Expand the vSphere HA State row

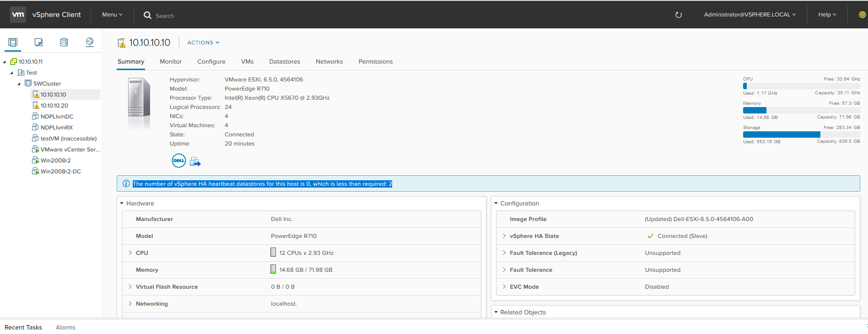click(504, 236)
